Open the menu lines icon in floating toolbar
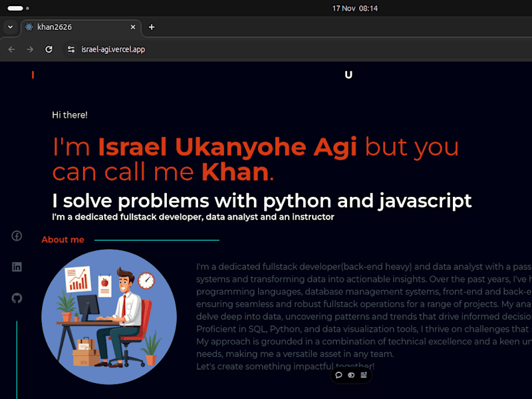This screenshot has width=532, height=399. (x=363, y=375)
